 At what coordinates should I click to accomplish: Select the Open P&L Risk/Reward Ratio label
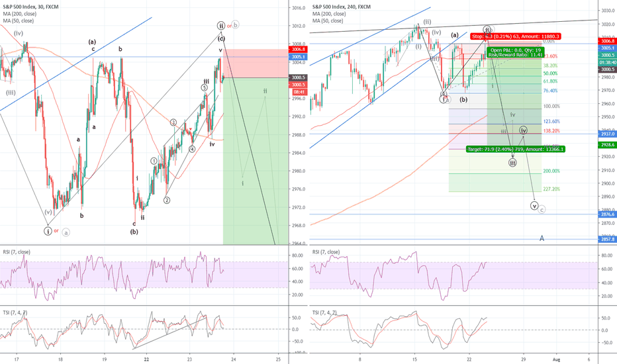point(516,52)
